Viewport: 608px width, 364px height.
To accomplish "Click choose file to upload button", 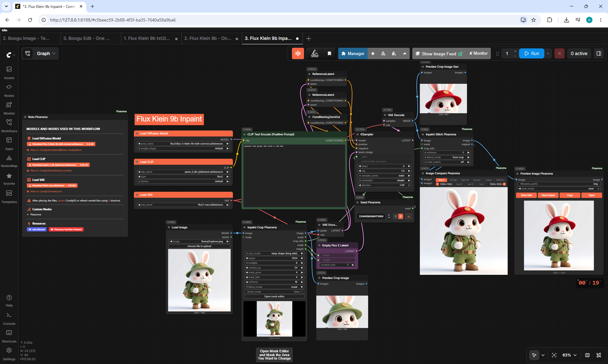I will [x=199, y=246].
